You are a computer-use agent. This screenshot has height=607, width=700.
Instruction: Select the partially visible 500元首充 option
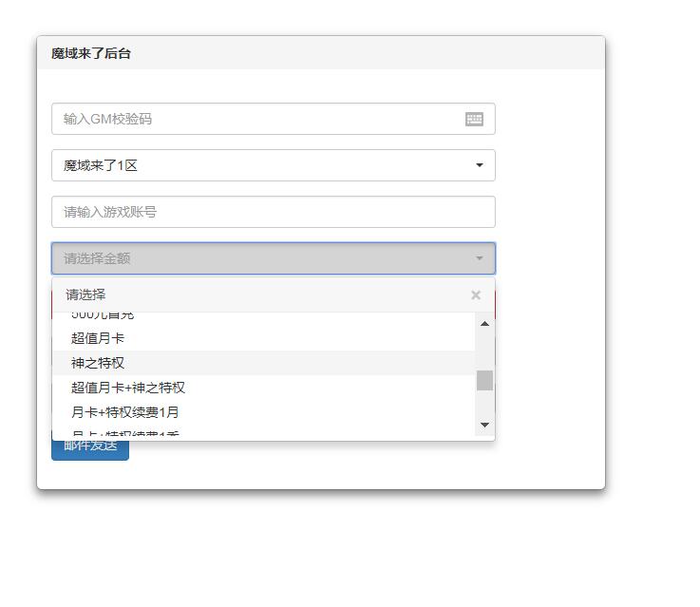tap(103, 315)
